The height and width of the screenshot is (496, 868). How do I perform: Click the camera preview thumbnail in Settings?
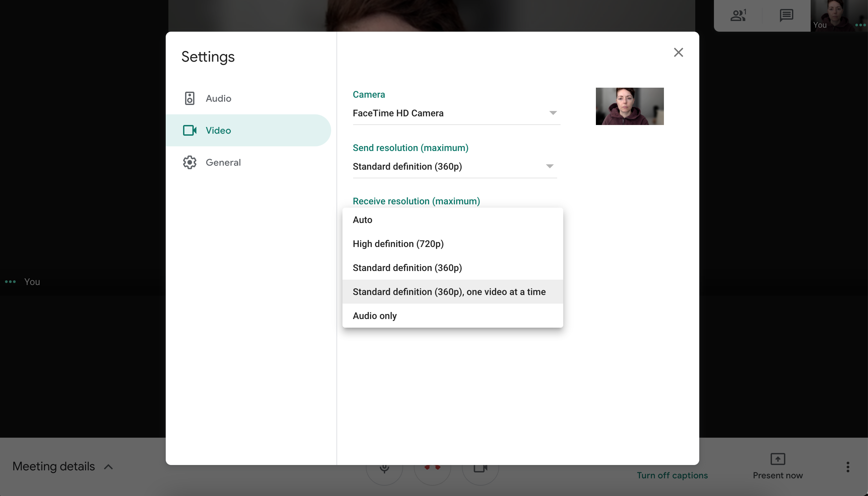(630, 106)
